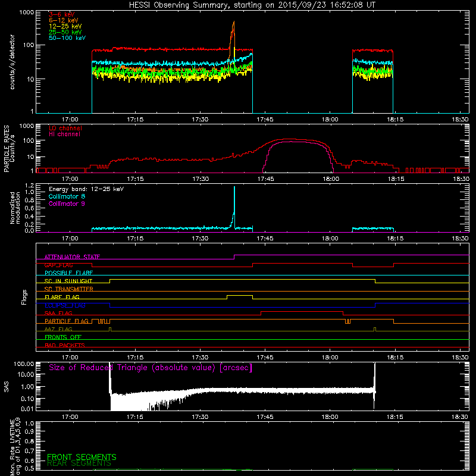Click the 'SC TRANSMITTER' flag label
The height and width of the screenshot is (476, 476).
tap(69, 289)
